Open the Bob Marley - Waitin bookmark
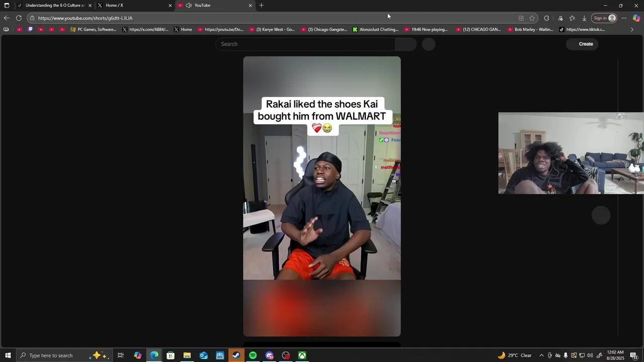Viewport: 644px width, 362px height. tap(531, 30)
